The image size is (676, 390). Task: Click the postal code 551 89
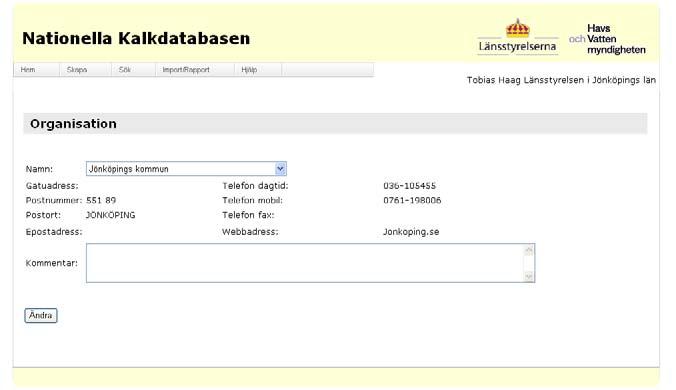point(101,200)
